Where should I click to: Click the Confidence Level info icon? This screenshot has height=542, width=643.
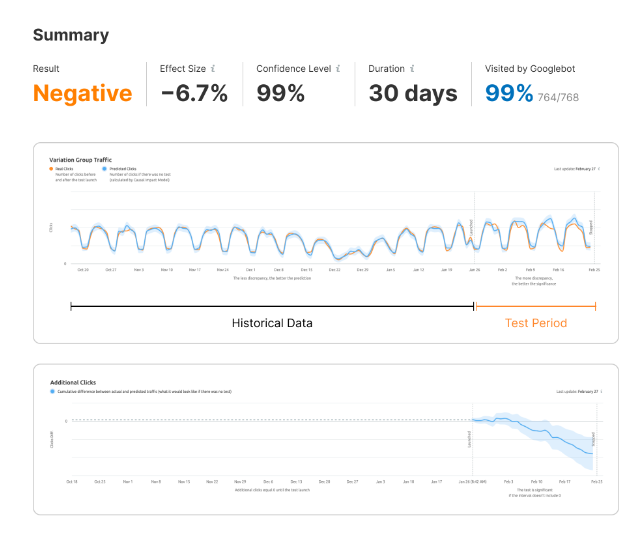(339, 68)
